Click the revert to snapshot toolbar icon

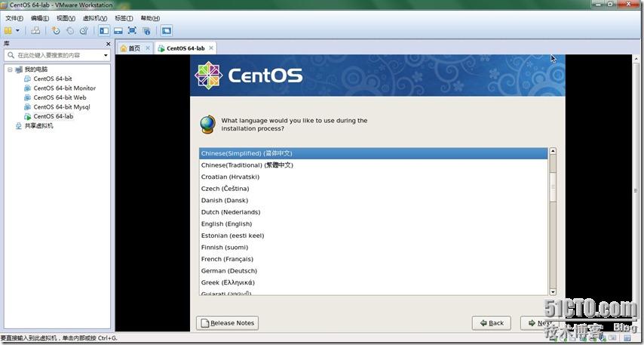[x=70, y=30]
